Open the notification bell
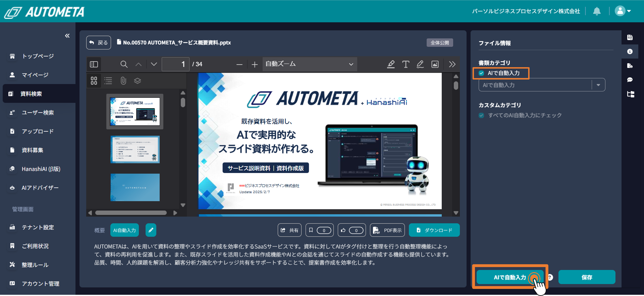The image size is (644, 296). pos(597,11)
